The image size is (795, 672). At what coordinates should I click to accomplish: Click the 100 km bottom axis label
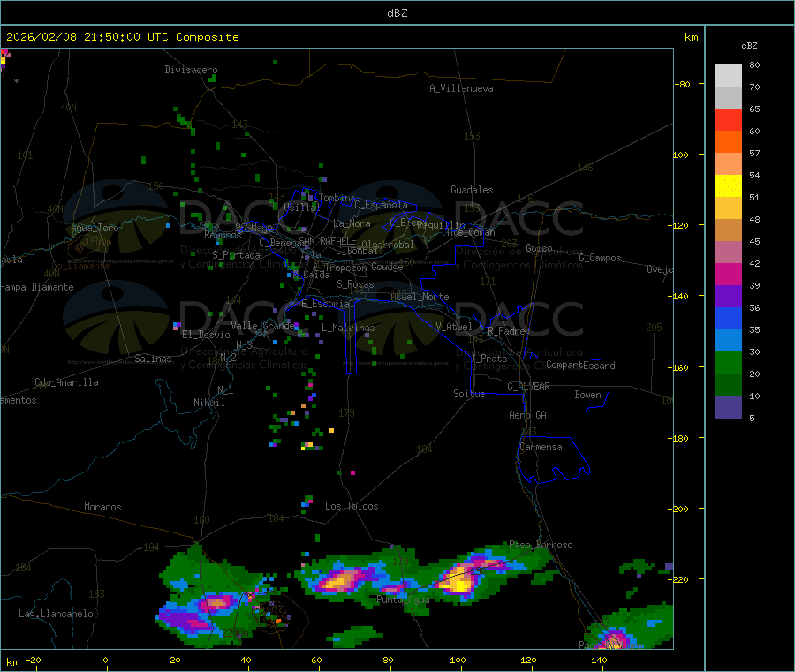click(458, 660)
